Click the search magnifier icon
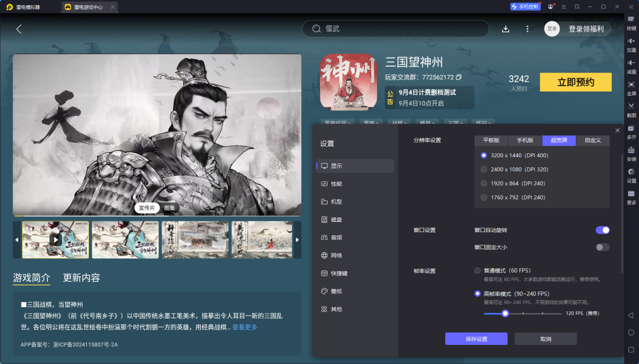Viewport: 639px width, 364px height. coord(316,29)
